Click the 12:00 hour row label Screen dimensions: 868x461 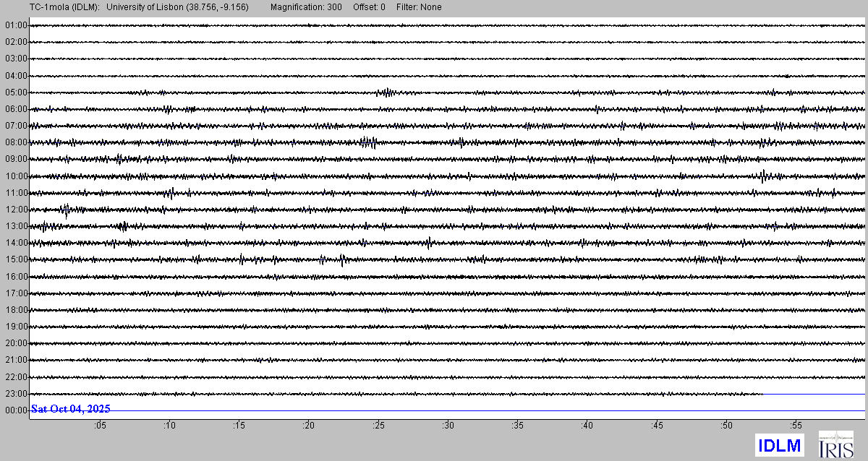click(15, 210)
